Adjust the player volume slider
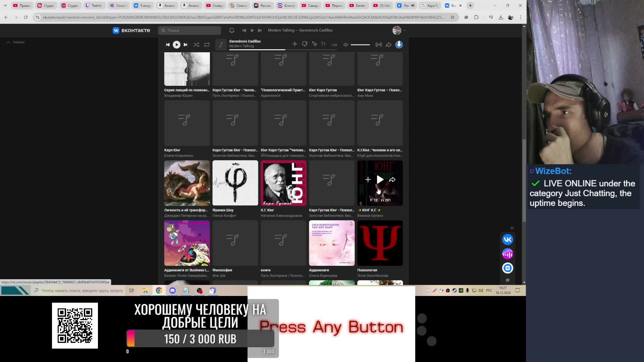Screen dimensions: 644x362 [360, 45]
